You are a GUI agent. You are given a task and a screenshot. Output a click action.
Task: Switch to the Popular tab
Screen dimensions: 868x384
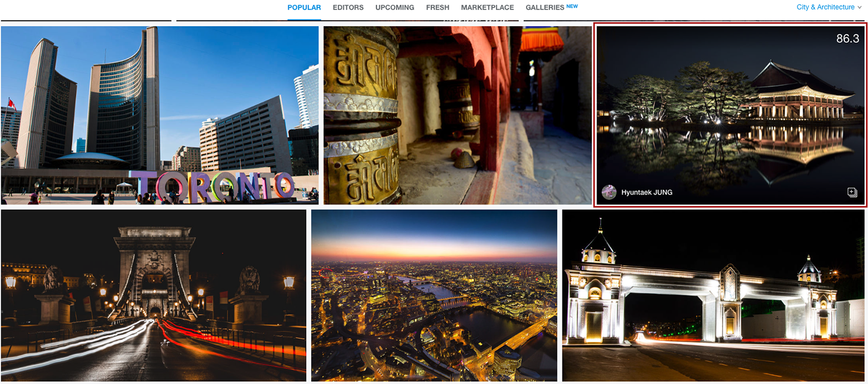(304, 8)
